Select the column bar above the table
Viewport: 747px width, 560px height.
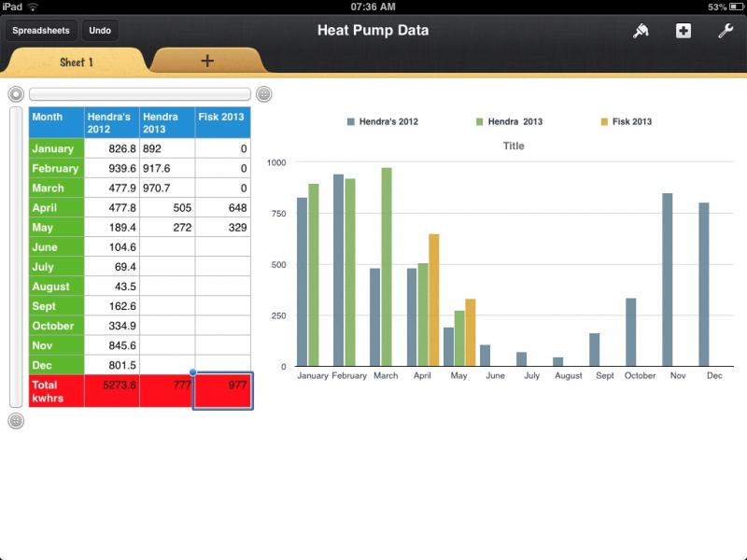140,94
